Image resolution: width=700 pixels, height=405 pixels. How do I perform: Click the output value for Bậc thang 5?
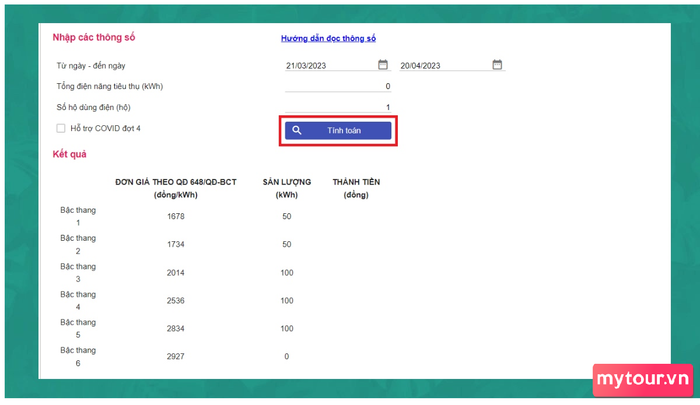point(287,329)
